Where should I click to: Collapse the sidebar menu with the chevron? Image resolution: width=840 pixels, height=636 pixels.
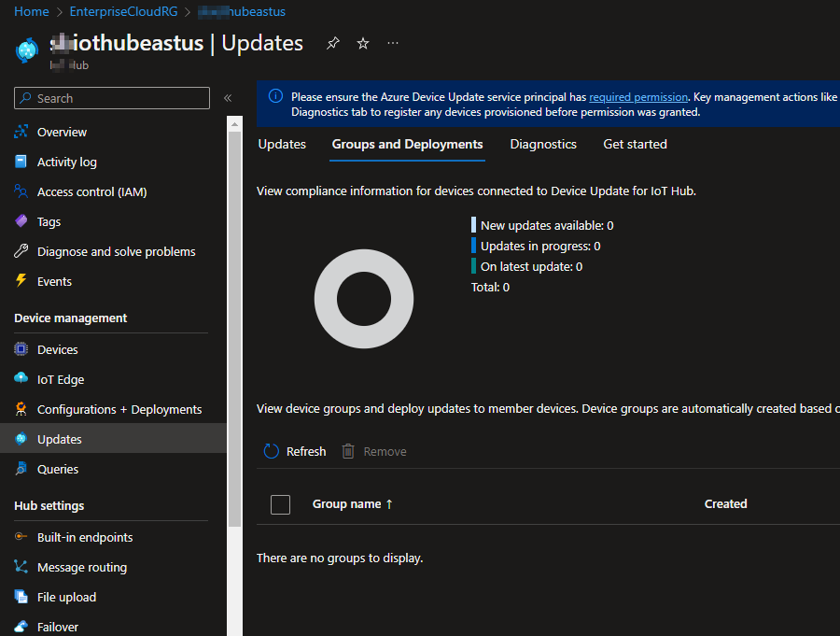228,98
